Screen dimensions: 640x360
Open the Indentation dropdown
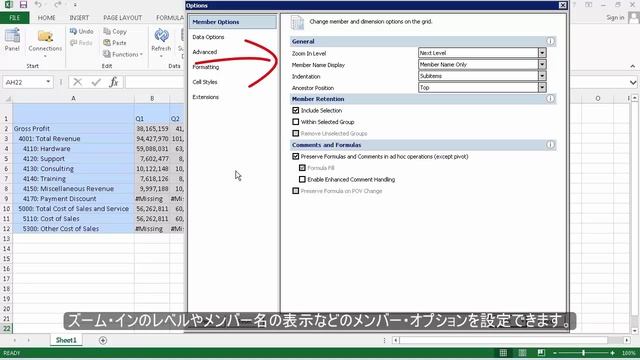[x=542, y=76]
